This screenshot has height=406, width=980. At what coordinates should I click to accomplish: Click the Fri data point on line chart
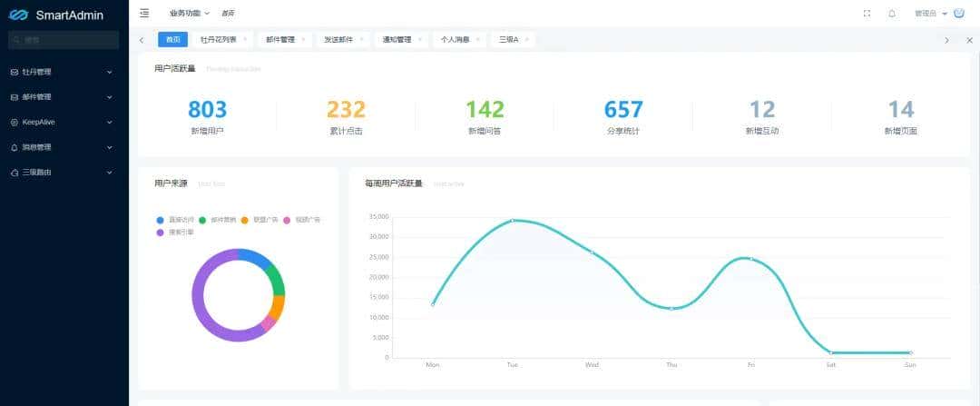point(750,258)
